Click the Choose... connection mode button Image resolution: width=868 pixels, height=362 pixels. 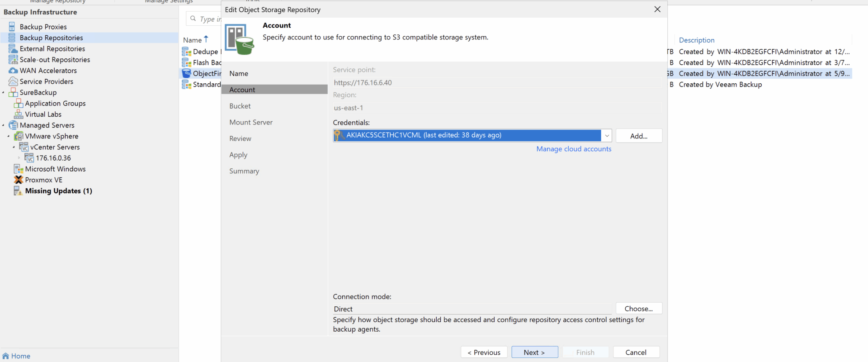(639, 309)
